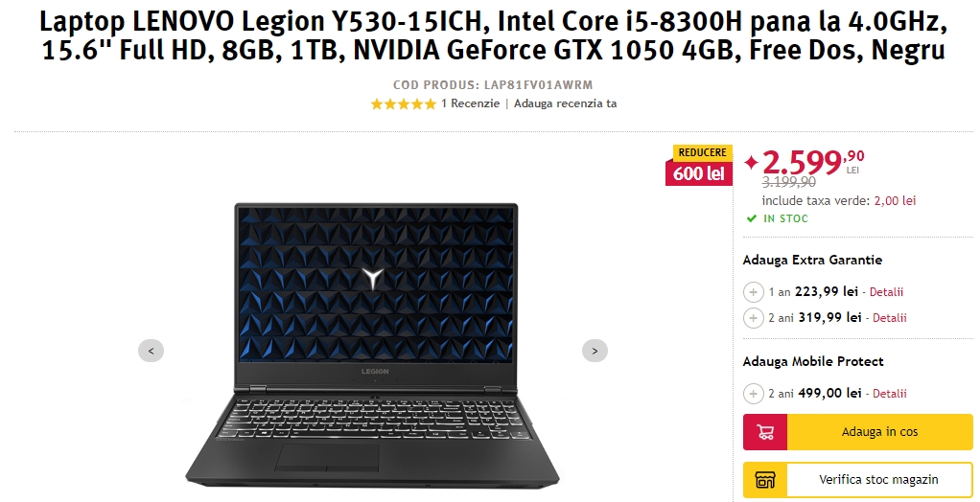The height and width of the screenshot is (502, 980).
Task: Click the Lenovo Legion laptop image
Action: [372, 345]
